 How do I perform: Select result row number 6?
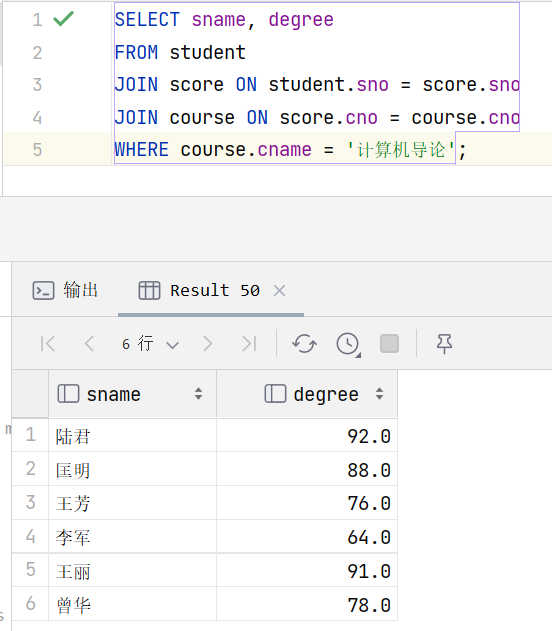(31, 604)
